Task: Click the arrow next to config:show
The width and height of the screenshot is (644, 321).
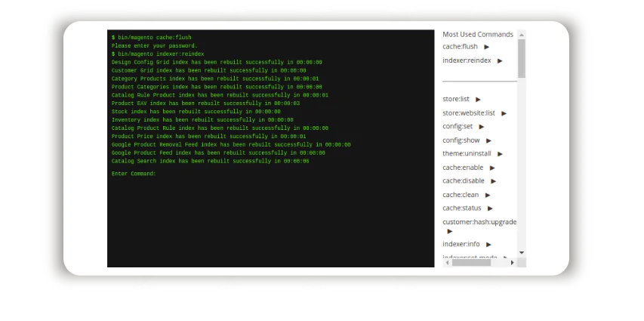Action: coord(488,140)
